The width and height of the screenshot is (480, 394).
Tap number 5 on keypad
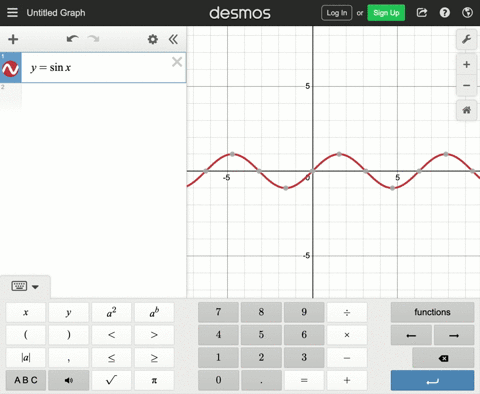(261, 335)
